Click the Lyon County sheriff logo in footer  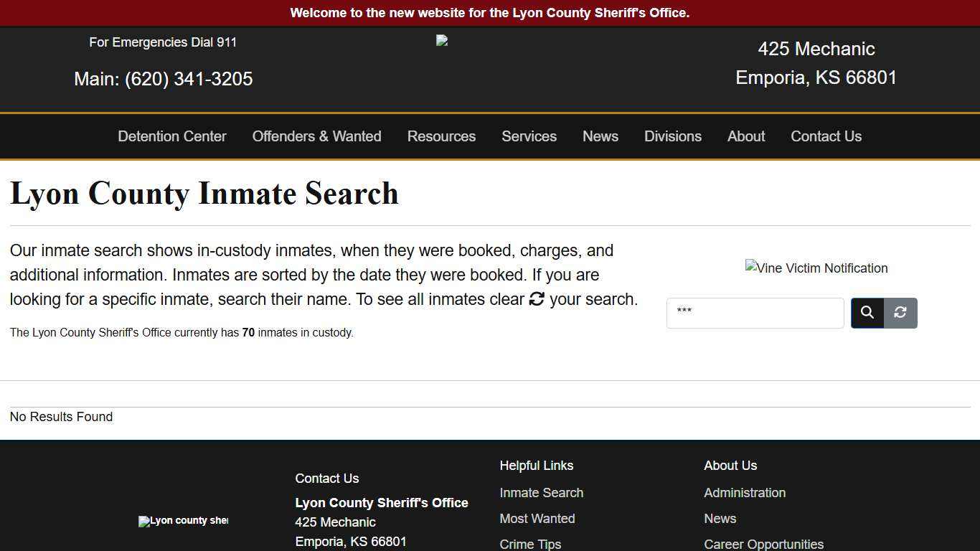[x=183, y=522]
